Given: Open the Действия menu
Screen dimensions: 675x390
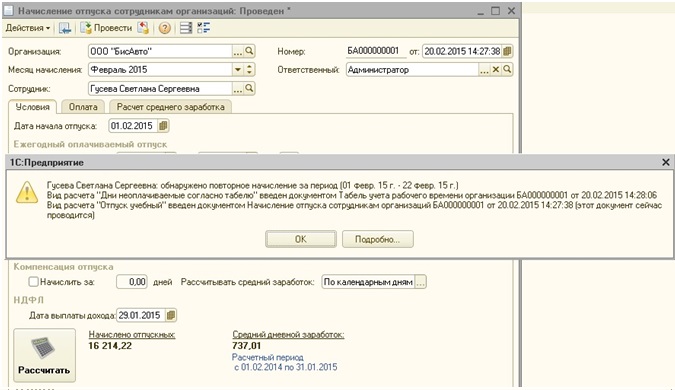Looking at the screenshot, I should 28,28.
